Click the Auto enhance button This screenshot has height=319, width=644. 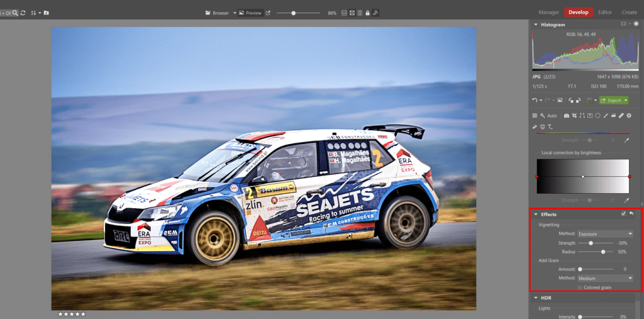(x=548, y=116)
